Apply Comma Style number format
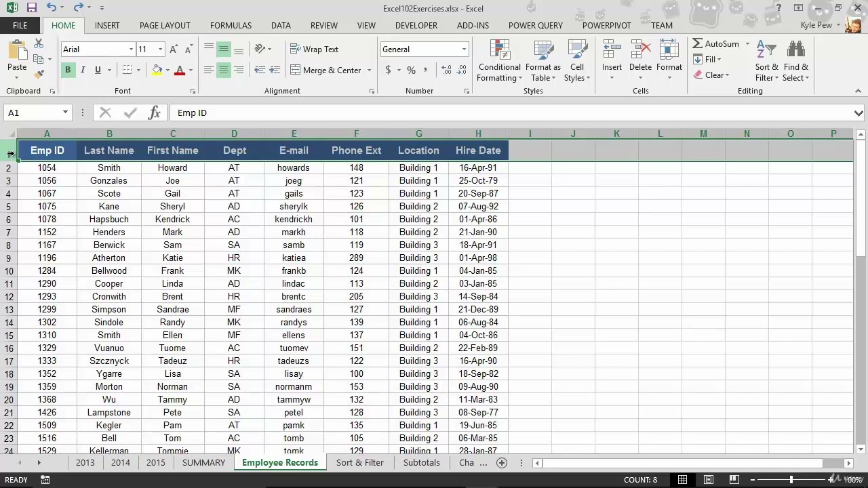This screenshot has height=488, width=868. click(x=426, y=70)
